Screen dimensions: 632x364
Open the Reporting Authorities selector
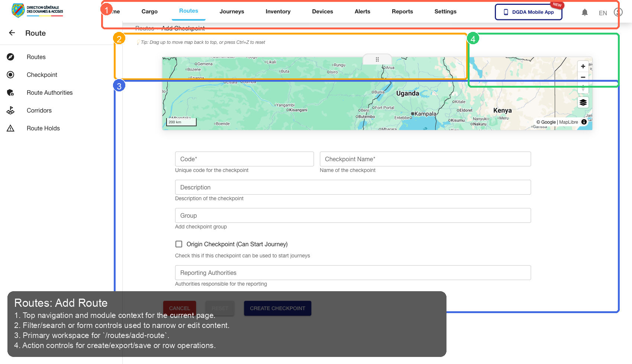click(352, 273)
